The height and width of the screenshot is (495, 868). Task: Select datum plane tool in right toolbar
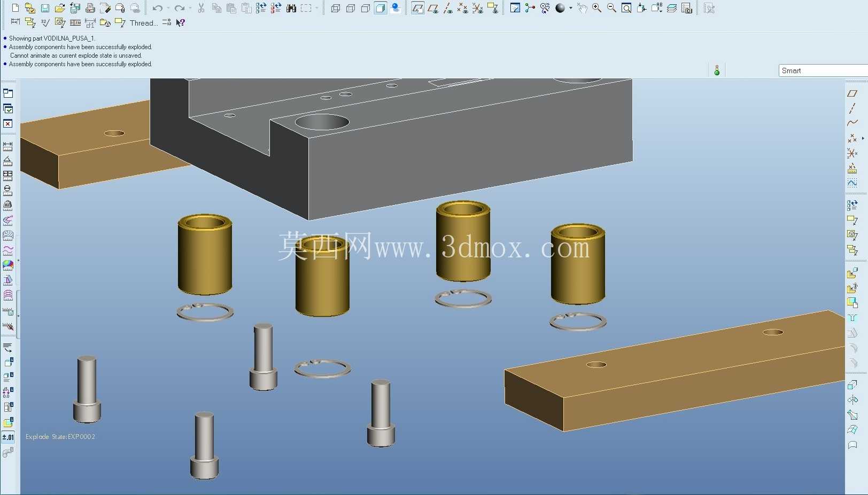coord(852,93)
